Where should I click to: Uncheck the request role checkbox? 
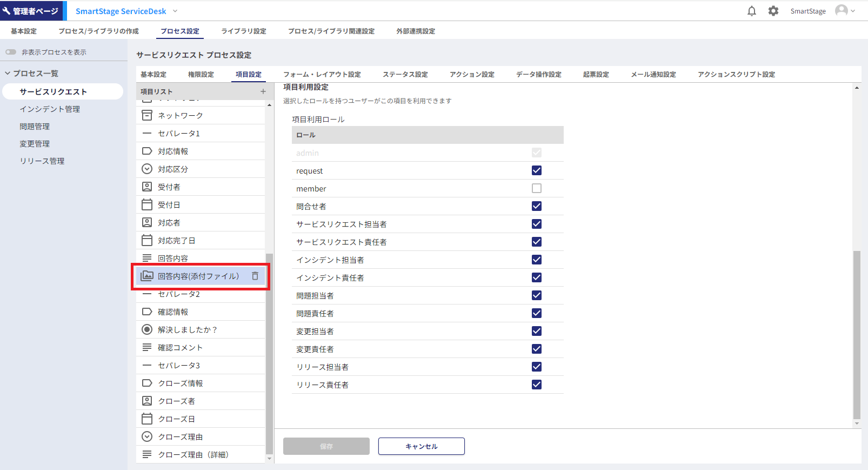coord(536,170)
